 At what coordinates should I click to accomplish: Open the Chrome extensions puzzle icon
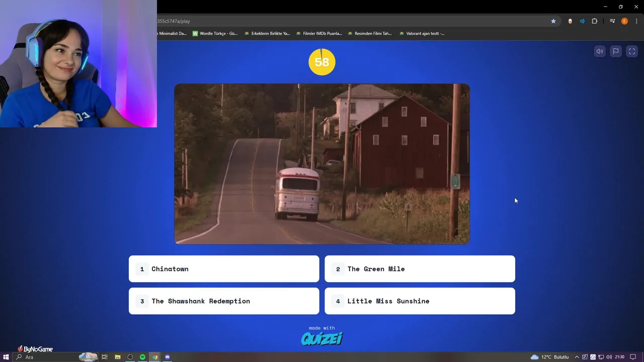[x=594, y=21]
